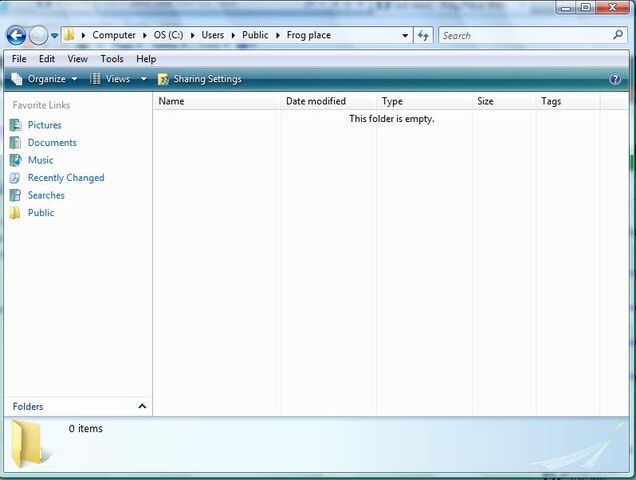Image resolution: width=636 pixels, height=480 pixels.
Task: Open the Help menu
Action: pos(146,59)
